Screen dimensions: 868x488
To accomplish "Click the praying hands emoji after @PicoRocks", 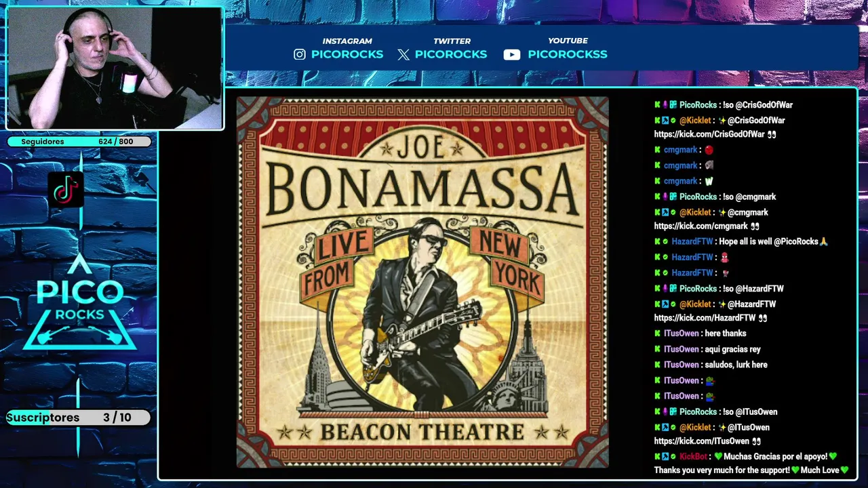I will pos(823,241).
